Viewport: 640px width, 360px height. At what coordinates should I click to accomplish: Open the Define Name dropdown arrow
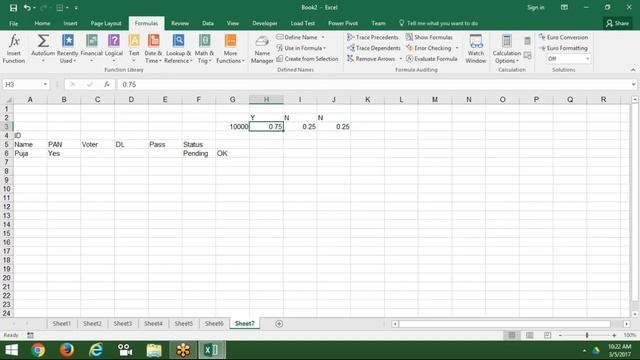(x=323, y=37)
